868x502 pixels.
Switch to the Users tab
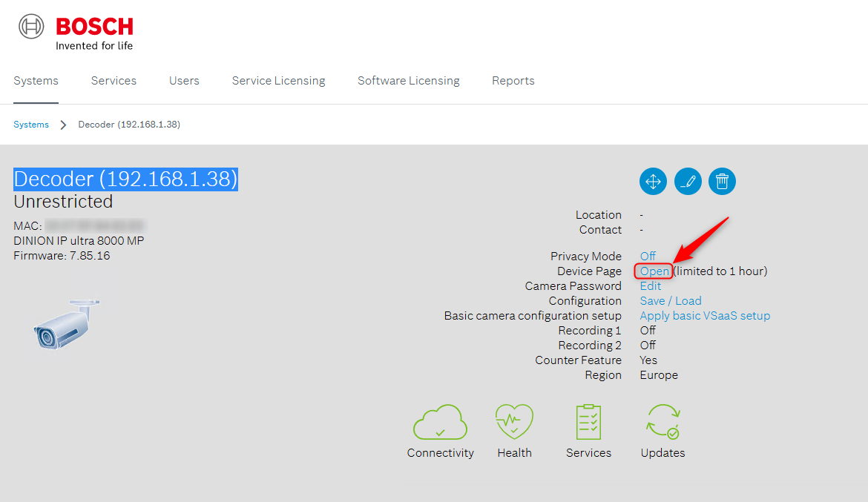[184, 81]
